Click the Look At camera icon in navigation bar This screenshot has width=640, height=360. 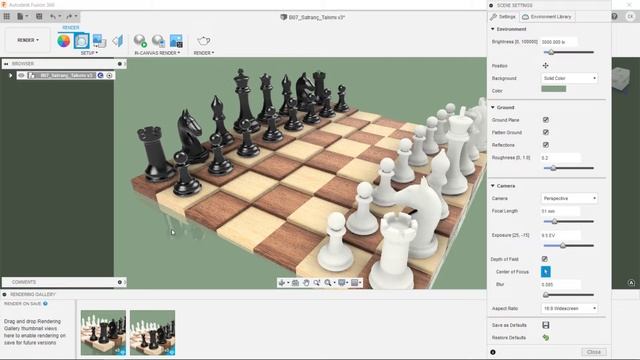click(295, 282)
